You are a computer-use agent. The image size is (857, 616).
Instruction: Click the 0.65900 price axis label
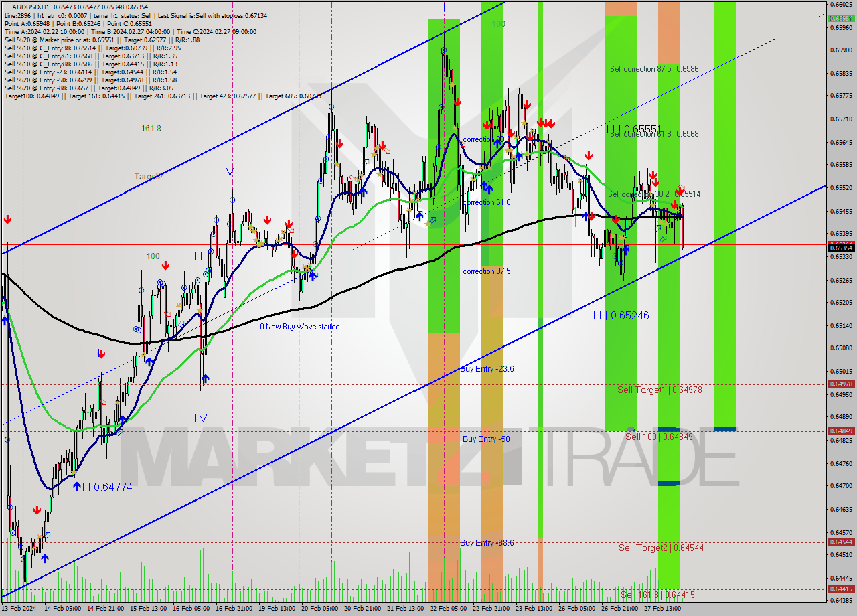click(842, 50)
